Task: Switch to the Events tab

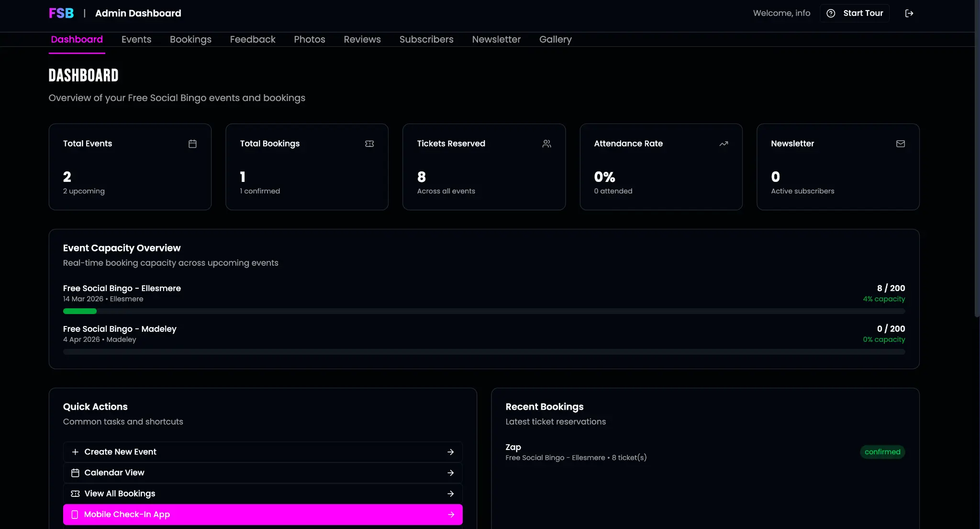Action: click(x=136, y=39)
